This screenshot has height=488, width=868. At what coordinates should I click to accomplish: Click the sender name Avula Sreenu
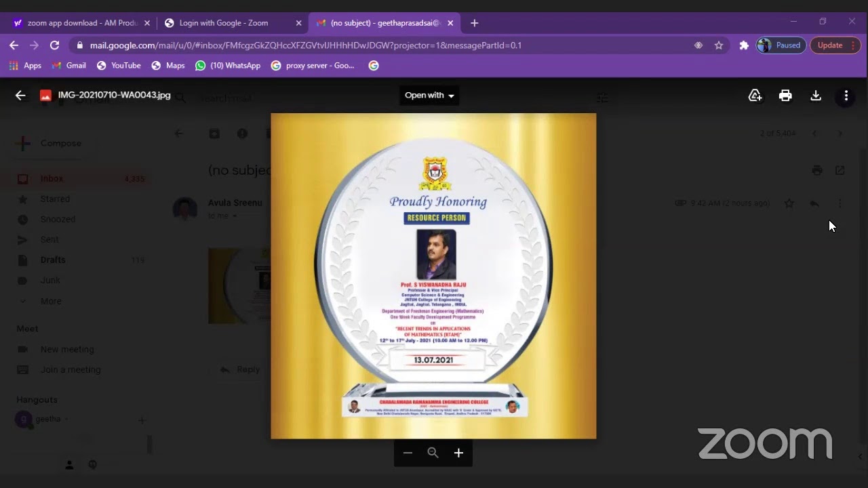(x=235, y=203)
